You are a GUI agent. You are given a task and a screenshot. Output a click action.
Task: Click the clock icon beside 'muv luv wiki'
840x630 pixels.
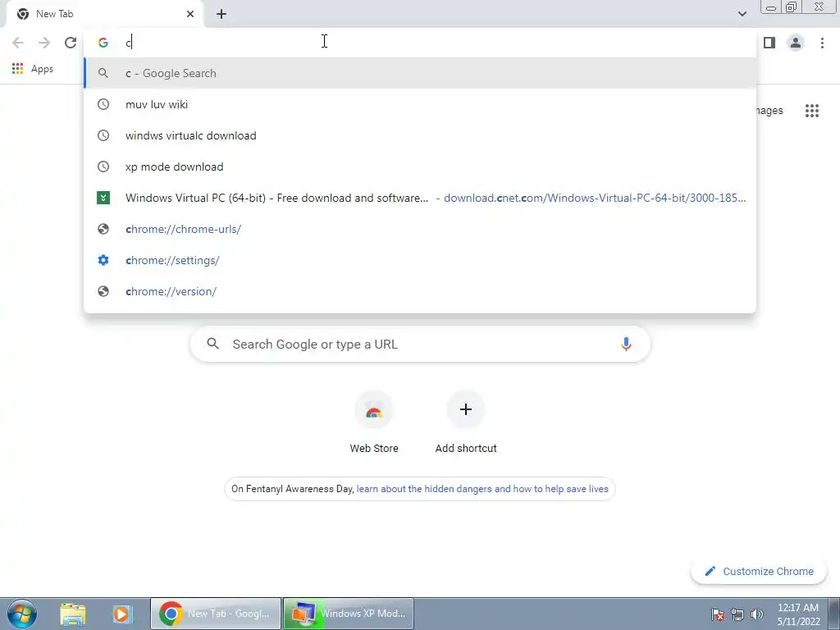pos(103,104)
